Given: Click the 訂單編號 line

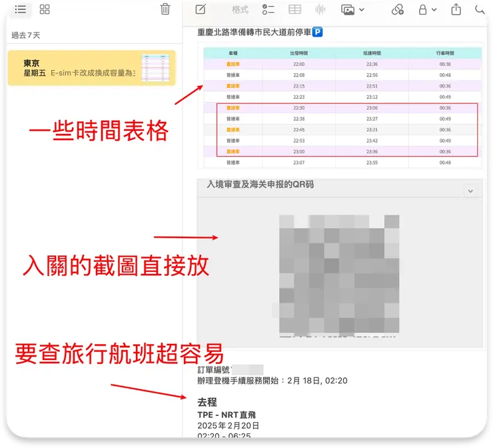Looking at the screenshot, I should (230, 369).
